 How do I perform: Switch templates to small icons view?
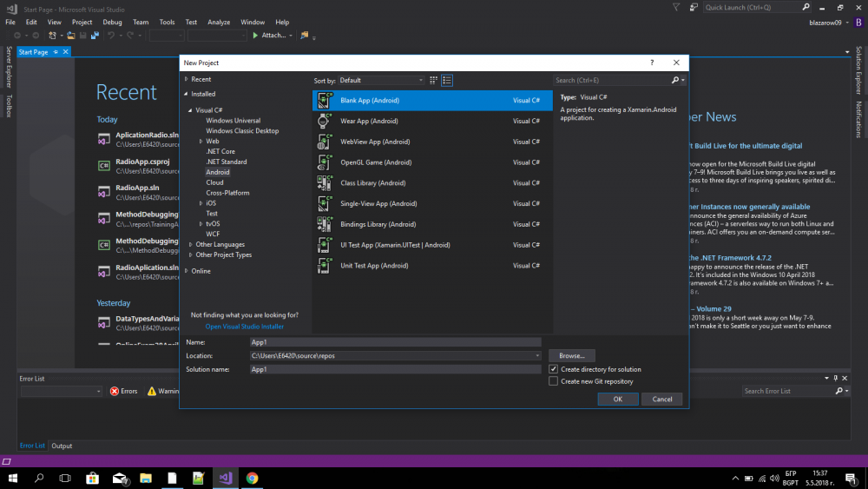(x=433, y=80)
